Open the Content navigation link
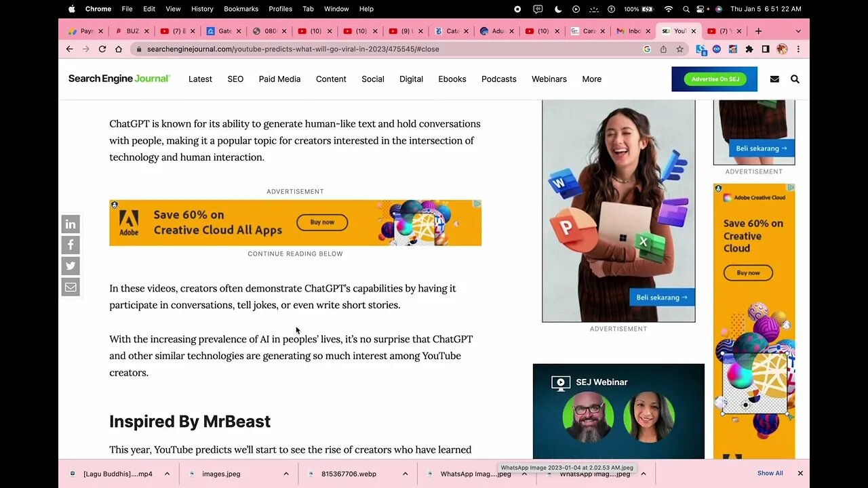The height and width of the screenshot is (488, 868). pos(331,79)
